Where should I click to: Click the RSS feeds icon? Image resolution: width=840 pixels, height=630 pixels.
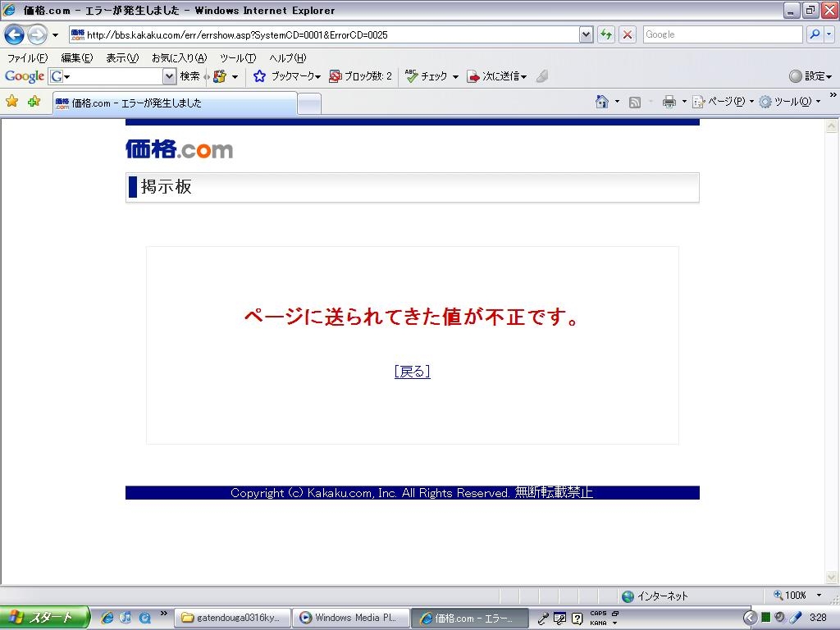click(635, 102)
